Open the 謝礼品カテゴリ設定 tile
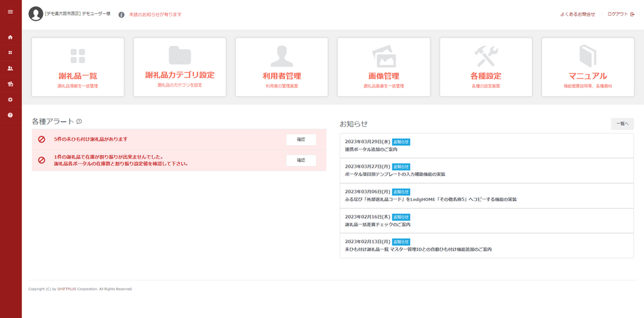This screenshot has width=644, height=318. pyautogui.click(x=180, y=67)
